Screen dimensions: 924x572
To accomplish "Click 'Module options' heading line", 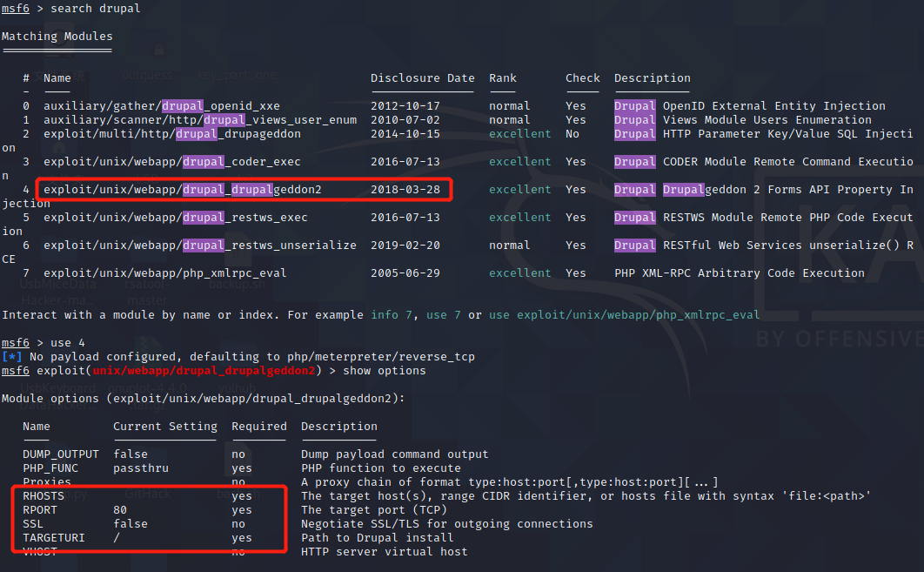I will (x=204, y=399).
